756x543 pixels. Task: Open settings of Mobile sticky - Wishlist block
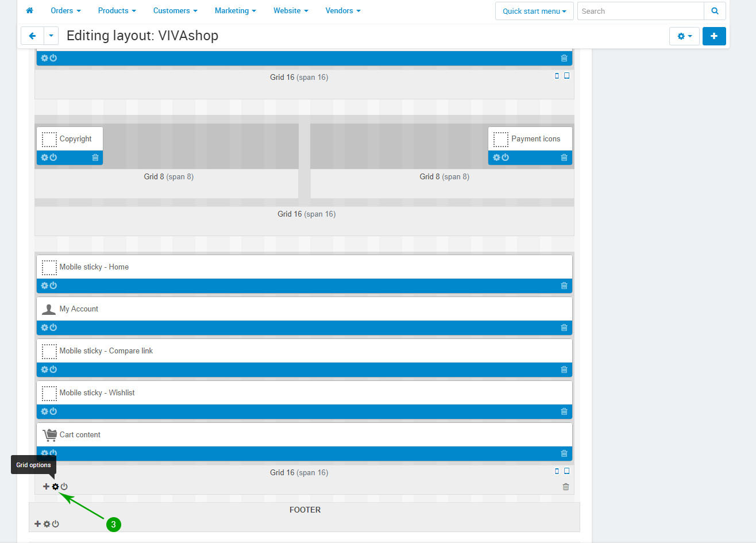pyautogui.click(x=45, y=411)
